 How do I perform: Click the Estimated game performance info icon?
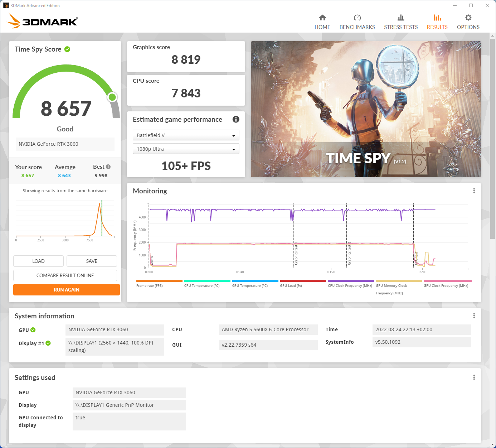tap(236, 119)
